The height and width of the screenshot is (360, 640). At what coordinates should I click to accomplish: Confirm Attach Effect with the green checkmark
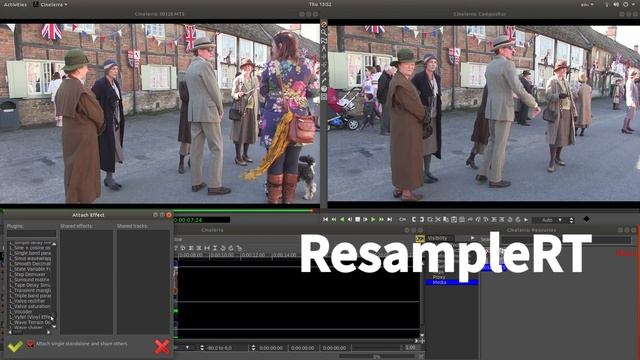(15, 347)
